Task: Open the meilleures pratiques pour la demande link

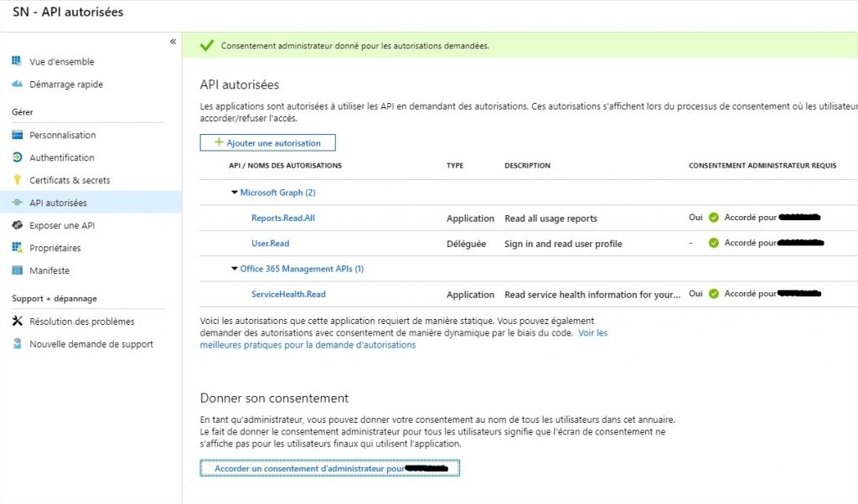Action: 308,345
